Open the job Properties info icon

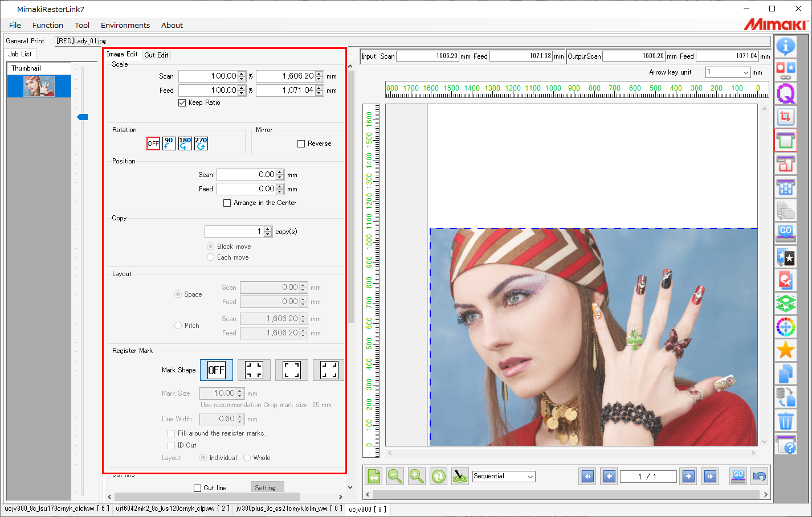point(786,47)
